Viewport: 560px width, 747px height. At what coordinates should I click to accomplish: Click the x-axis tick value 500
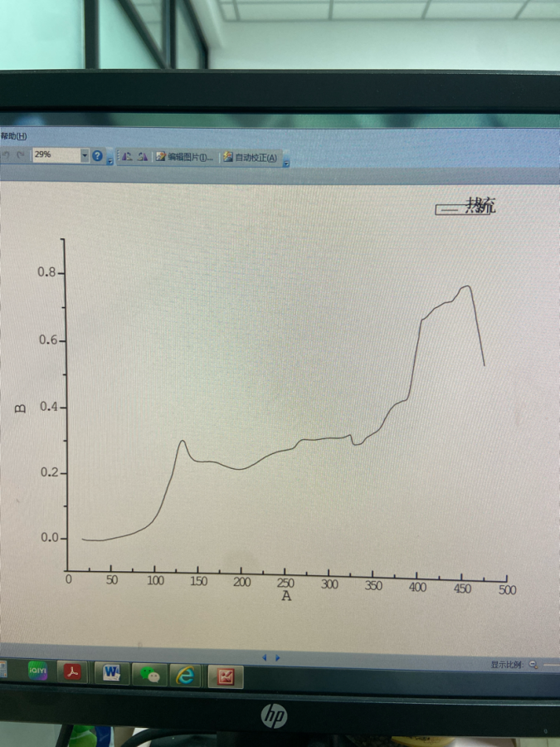[507, 590]
